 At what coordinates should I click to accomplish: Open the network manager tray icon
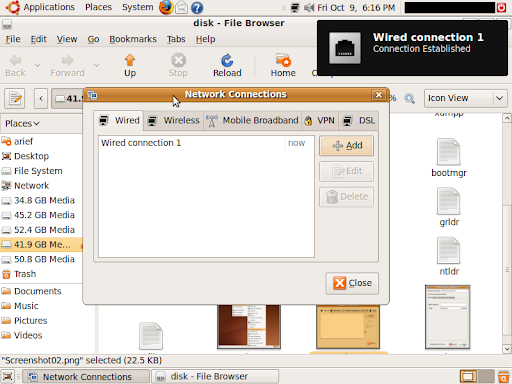click(295, 7)
